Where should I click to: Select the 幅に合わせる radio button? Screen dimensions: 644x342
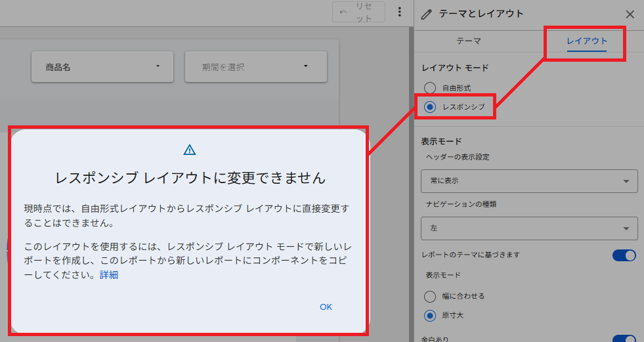[430, 297]
